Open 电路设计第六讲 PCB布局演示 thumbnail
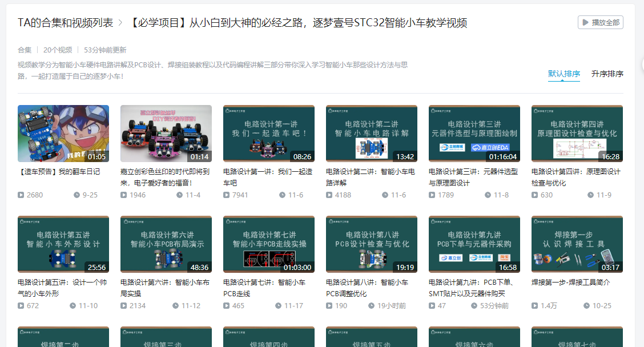This screenshot has width=644, height=347. point(166,244)
